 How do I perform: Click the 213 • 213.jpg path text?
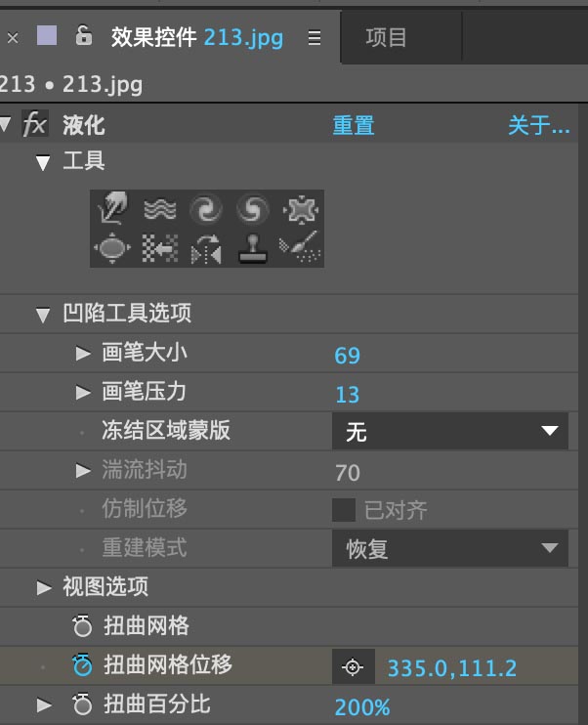tap(70, 85)
